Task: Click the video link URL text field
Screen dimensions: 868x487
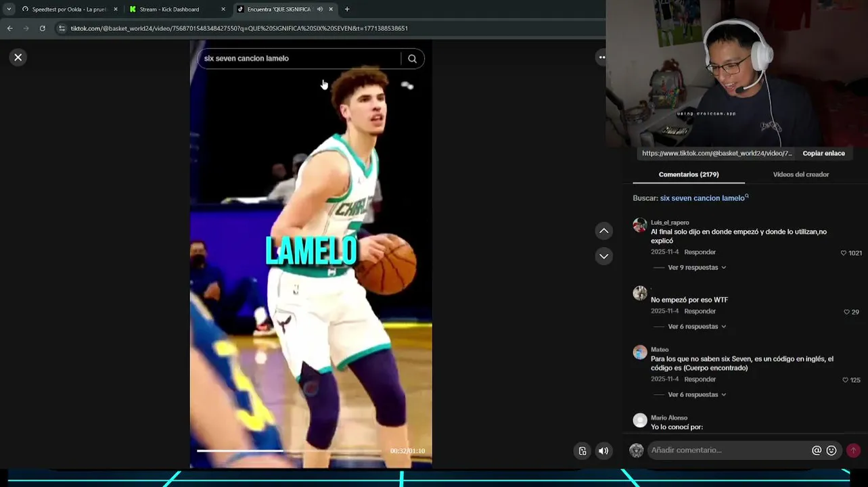Action: tap(716, 154)
